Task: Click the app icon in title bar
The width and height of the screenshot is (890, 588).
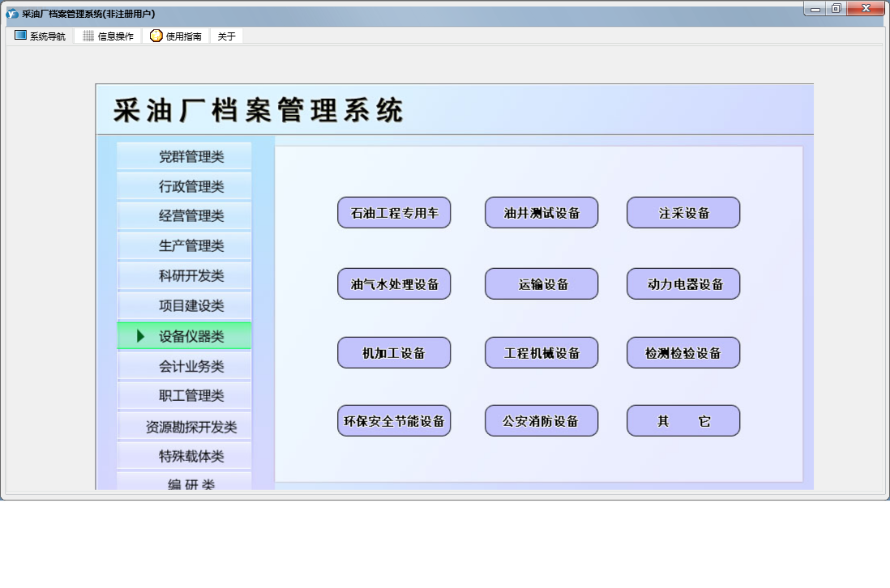Action: pos(12,14)
